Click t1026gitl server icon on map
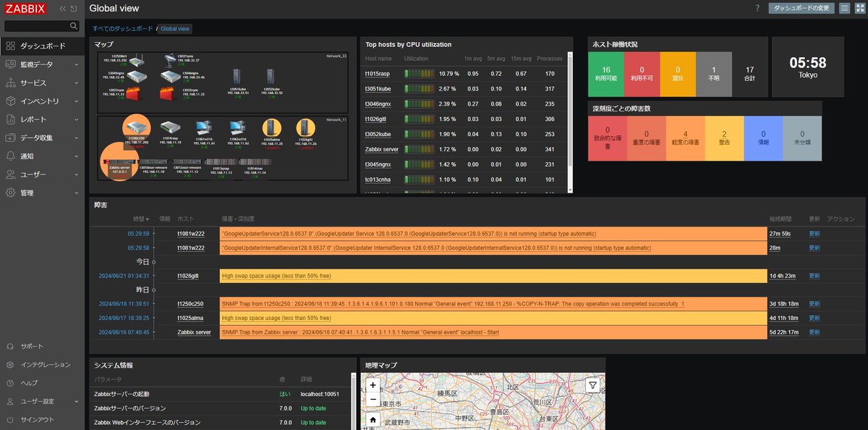Viewport: 868px width, 430px height. 305,127
